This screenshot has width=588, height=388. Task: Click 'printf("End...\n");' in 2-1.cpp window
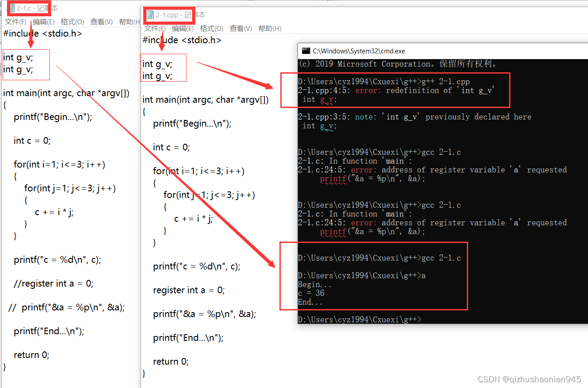(188, 338)
